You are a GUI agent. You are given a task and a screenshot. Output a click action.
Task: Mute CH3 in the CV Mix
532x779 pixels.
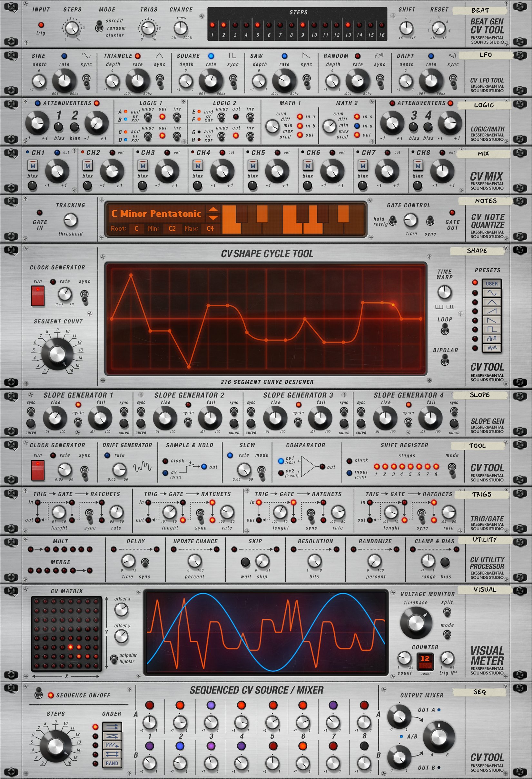(x=143, y=166)
